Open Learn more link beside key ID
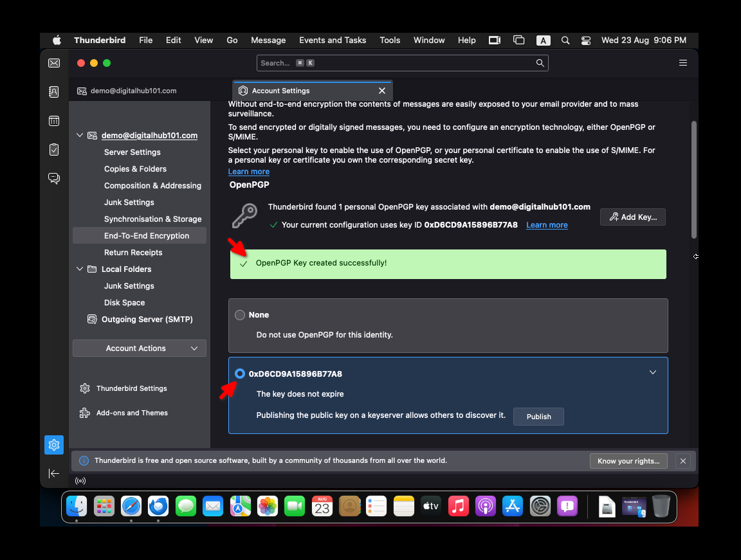Viewport: 741px width, 560px height. tap(547, 225)
